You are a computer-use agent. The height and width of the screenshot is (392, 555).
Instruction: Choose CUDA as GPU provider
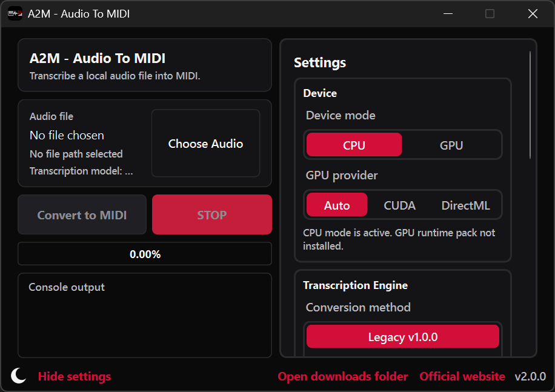tap(399, 205)
